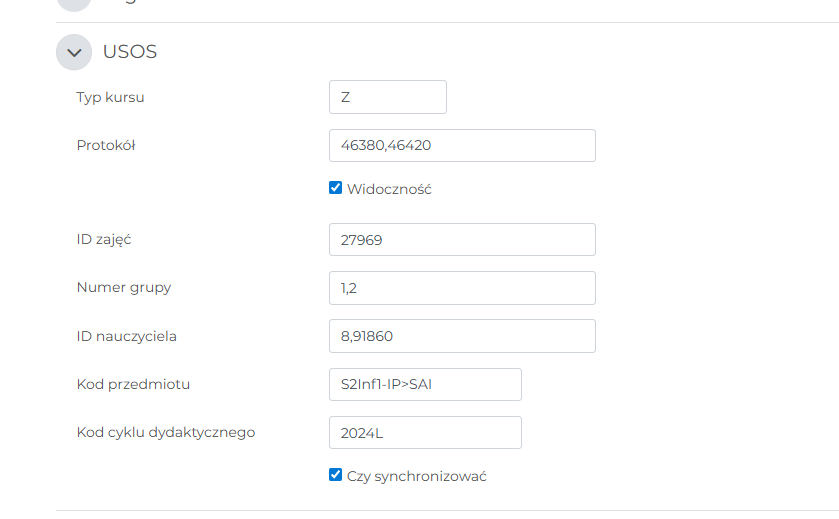Viewport: 839px width, 519px height.
Task: Click the Kod przedmiotu input field
Action: point(425,384)
